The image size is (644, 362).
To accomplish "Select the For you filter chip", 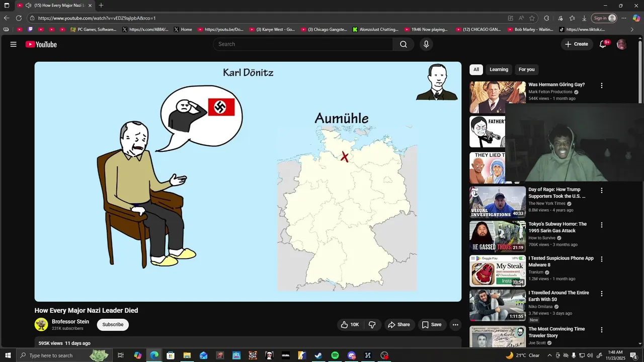I will click(x=526, y=69).
